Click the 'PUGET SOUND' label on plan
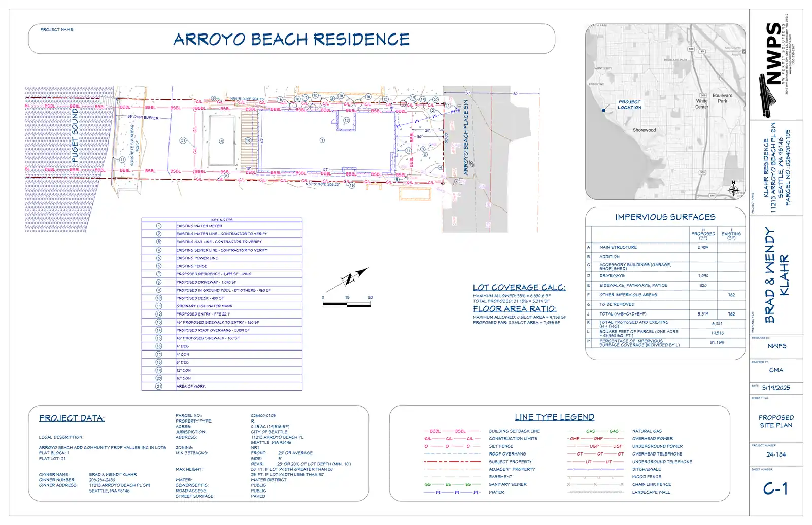This screenshot has height=525, width=812. click(75, 135)
